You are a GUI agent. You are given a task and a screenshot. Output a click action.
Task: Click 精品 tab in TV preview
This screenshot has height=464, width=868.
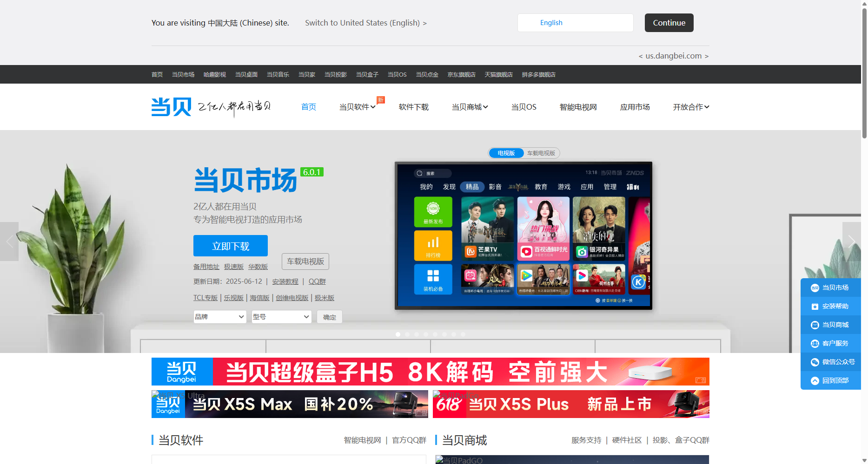472,187
